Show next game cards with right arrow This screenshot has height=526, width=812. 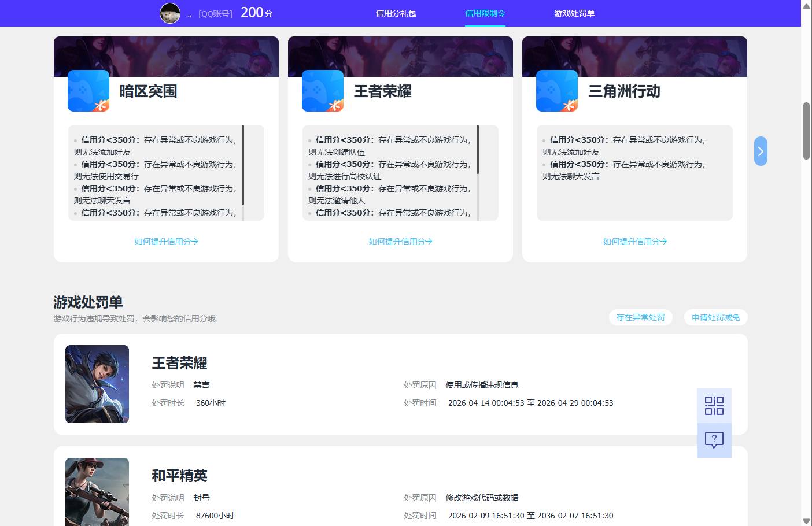(x=761, y=151)
